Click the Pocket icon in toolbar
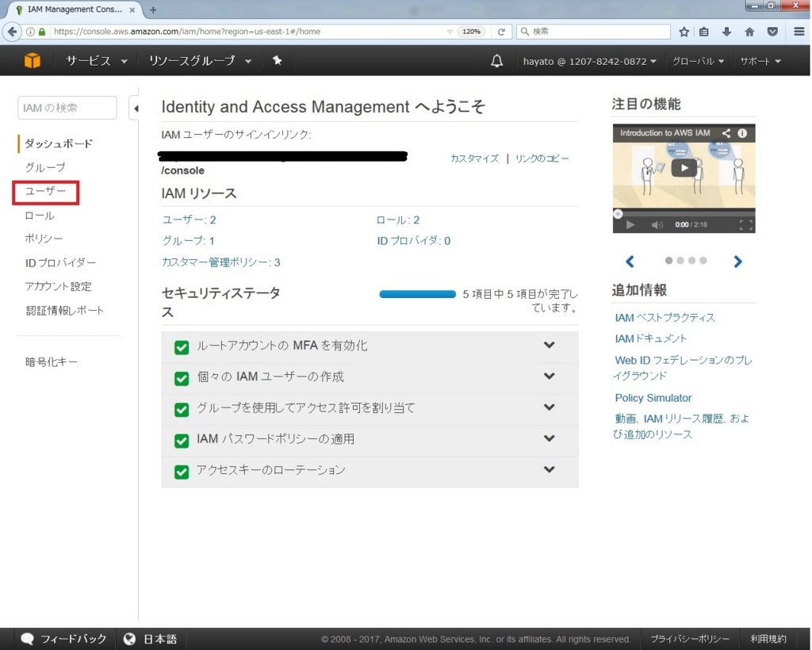This screenshot has height=650, width=812. coord(772,32)
